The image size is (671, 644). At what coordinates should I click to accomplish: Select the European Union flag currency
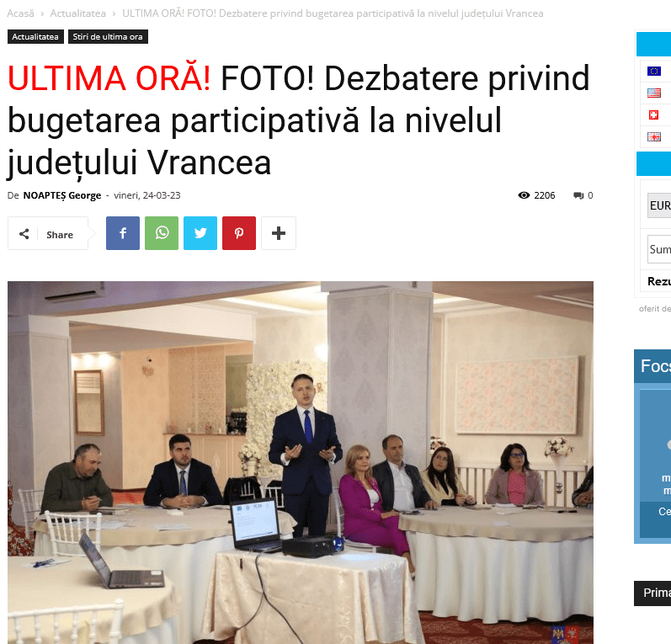pyautogui.click(x=654, y=71)
